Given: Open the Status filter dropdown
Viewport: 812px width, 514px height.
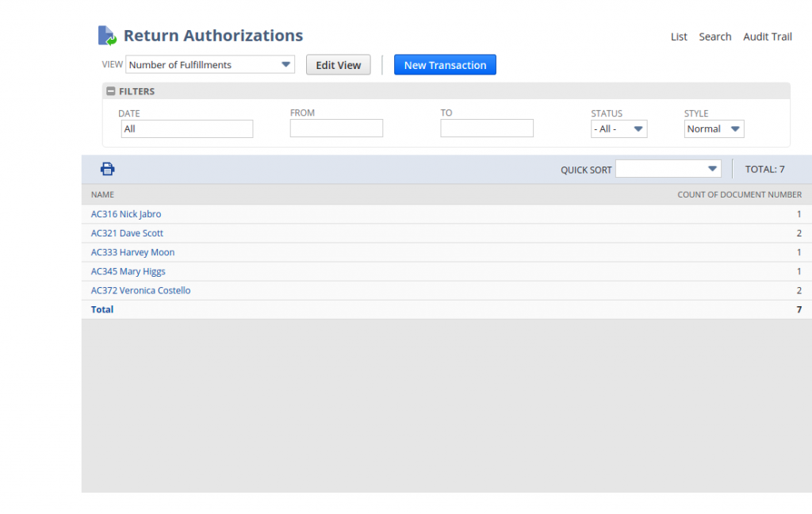Looking at the screenshot, I should (x=619, y=128).
